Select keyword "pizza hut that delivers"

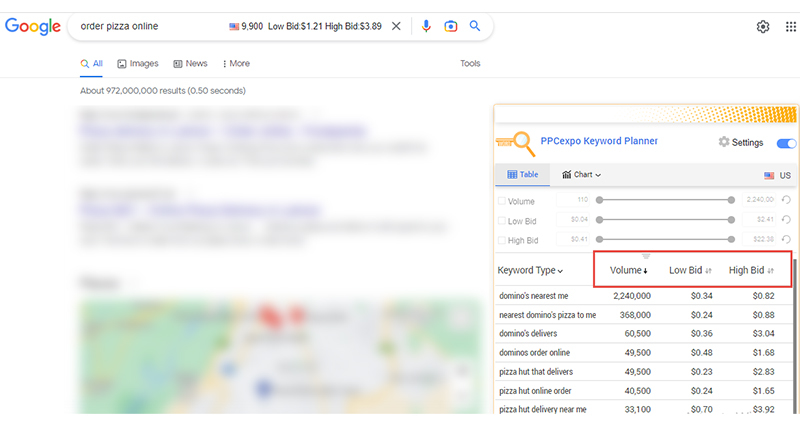point(536,372)
